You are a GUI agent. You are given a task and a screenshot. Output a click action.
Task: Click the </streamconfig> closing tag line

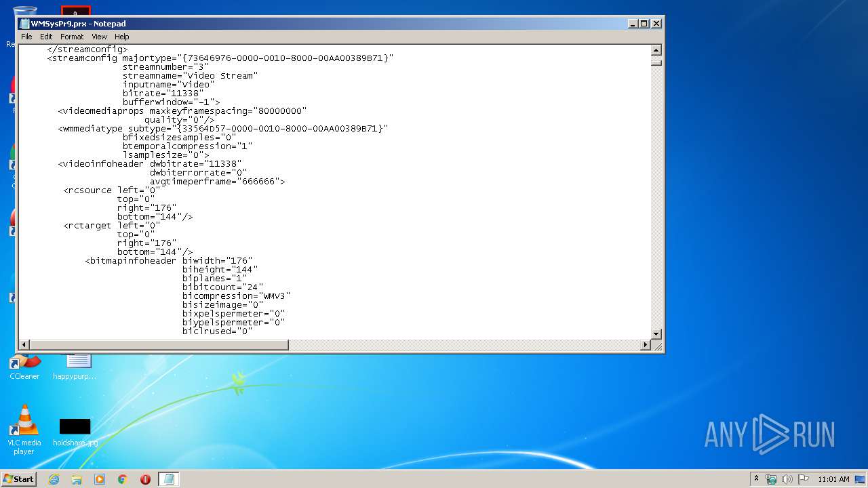(x=87, y=49)
